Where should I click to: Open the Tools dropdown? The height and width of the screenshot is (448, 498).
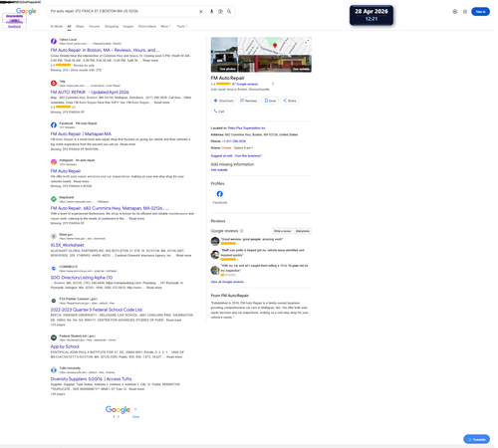[x=182, y=26]
